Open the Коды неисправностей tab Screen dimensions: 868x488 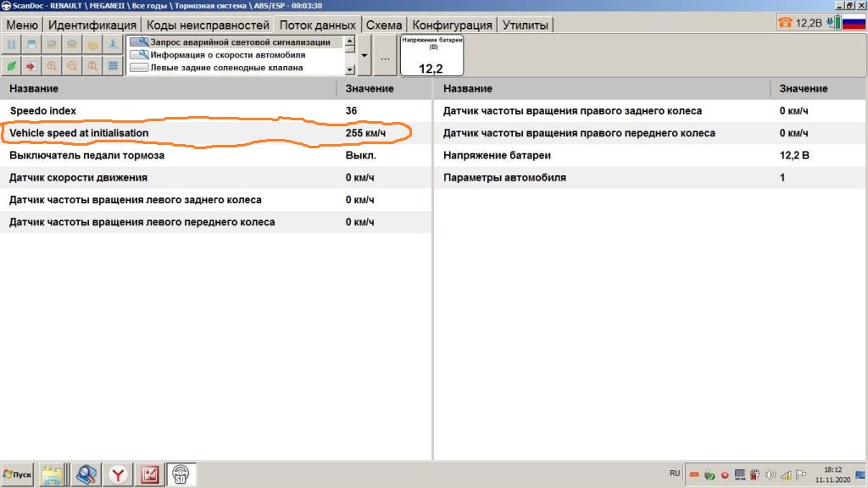click(x=208, y=25)
